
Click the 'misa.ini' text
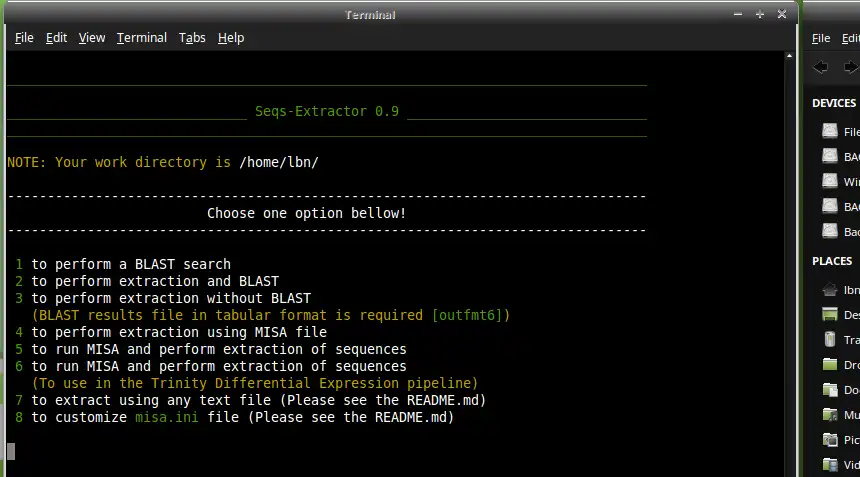(x=167, y=417)
